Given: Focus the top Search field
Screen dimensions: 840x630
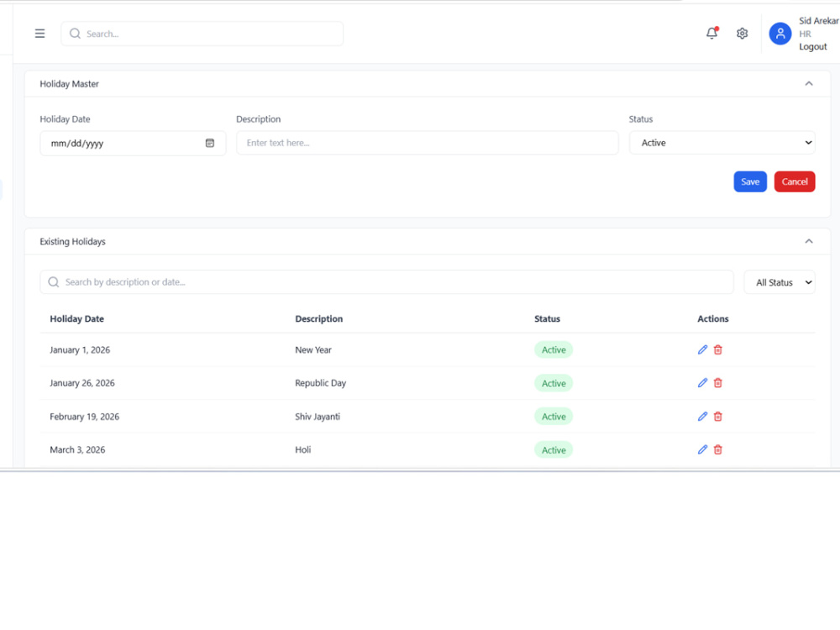Looking at the screenshot, I should [x=202, y=34].
